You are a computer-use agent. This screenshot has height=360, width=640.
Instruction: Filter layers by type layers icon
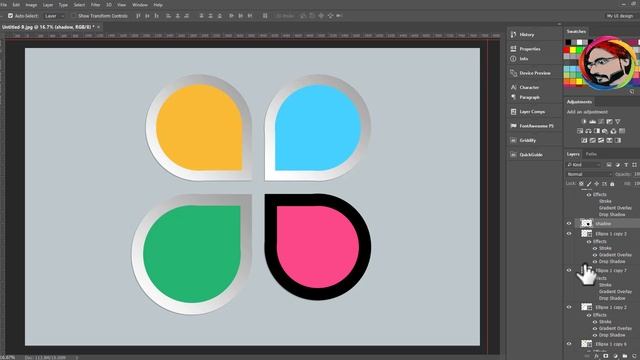[626, 165]
